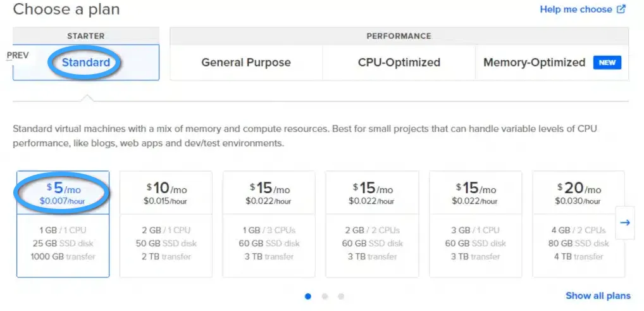Choose the $15/mo plan with 2 GB / 2 CPUs

click(x=372, y=224)
